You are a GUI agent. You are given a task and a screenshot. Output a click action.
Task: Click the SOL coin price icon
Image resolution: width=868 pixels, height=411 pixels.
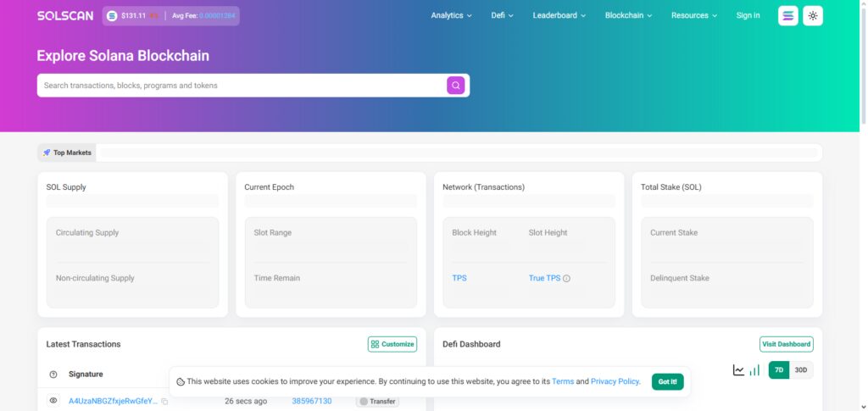[x=112, y=15]
